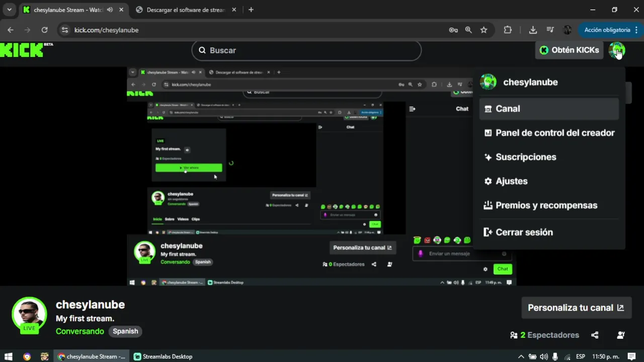Show browser downloads
The width and height of the screenshot is (644, 362).
[x=533, y=30]
